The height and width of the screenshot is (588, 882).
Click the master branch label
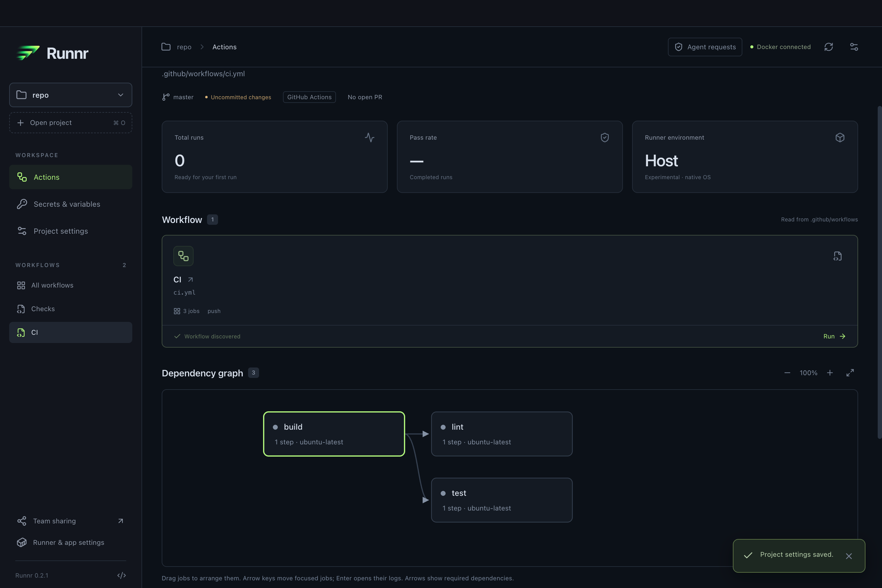pos(178,97)
